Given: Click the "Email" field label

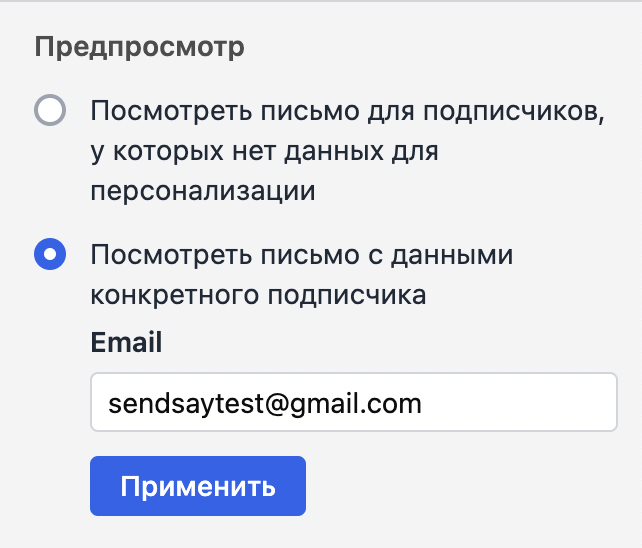Looking at the screenshot, I should (x=126, y=343).
